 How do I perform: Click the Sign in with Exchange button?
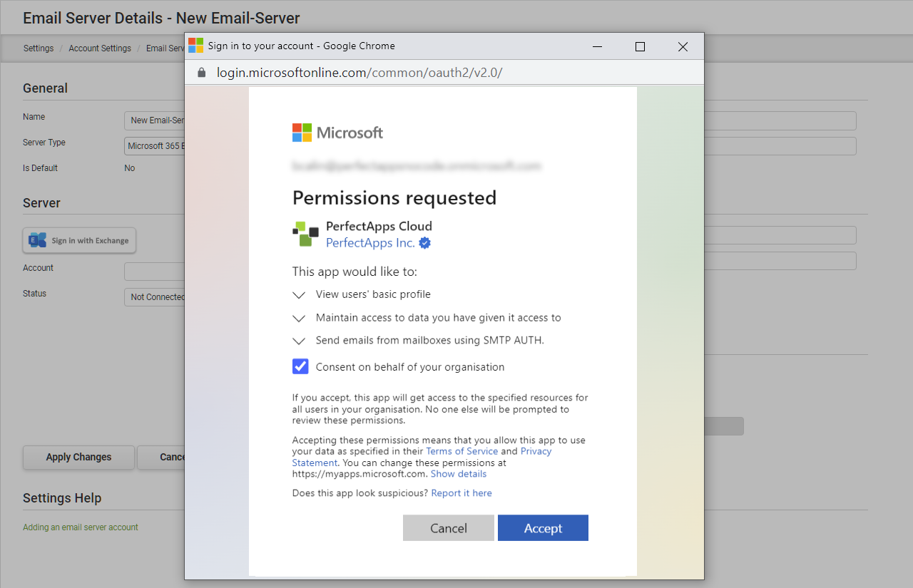point(79,240)
